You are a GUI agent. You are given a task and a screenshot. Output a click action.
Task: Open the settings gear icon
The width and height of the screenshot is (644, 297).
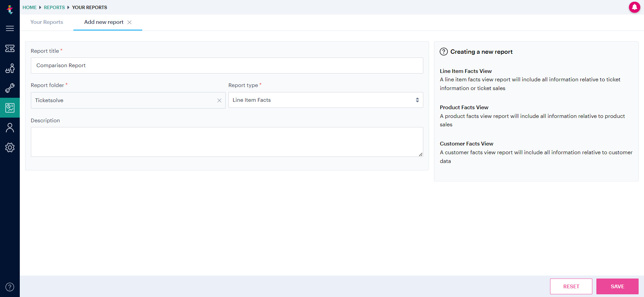[10, 147]
